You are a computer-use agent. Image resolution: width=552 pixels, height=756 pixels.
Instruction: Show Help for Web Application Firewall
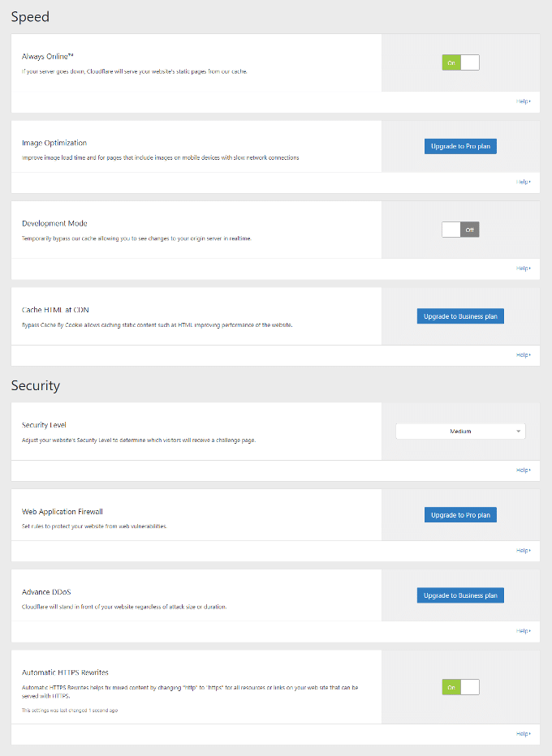(x=523, y=551)
